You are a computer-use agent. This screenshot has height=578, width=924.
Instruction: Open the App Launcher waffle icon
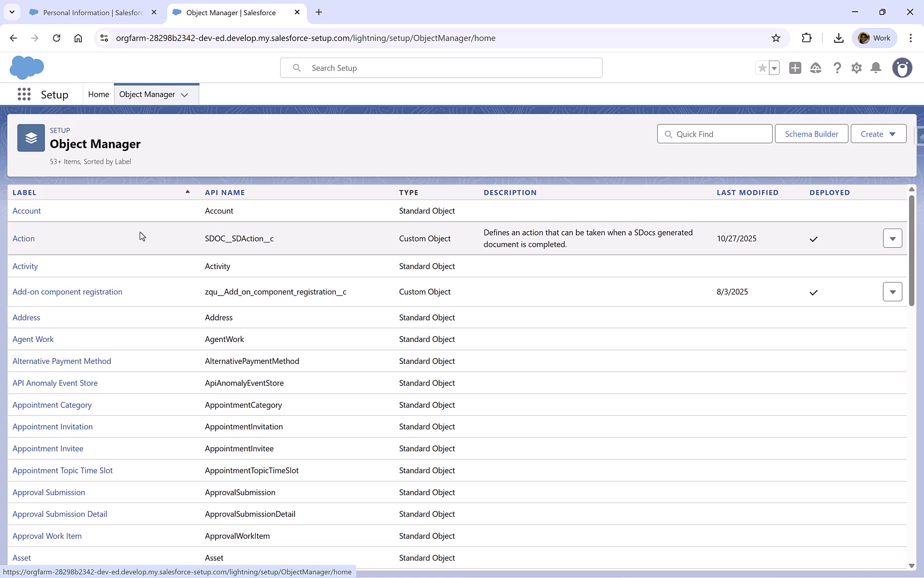24,94
